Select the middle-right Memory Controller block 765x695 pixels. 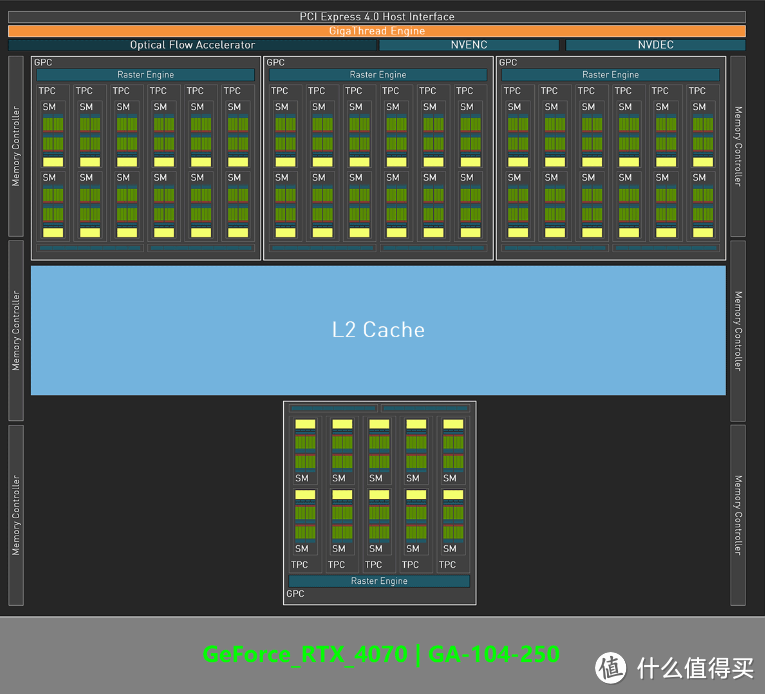pos(738,331)
